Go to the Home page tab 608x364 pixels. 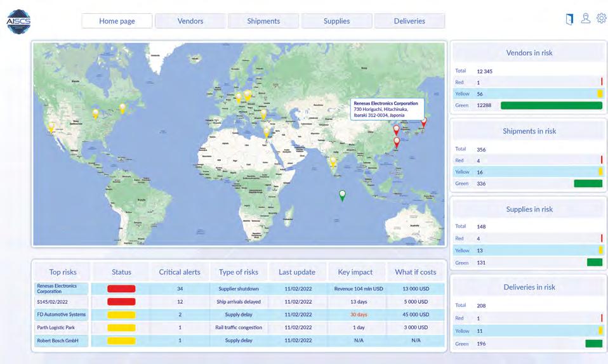click(x=117, y=21)
